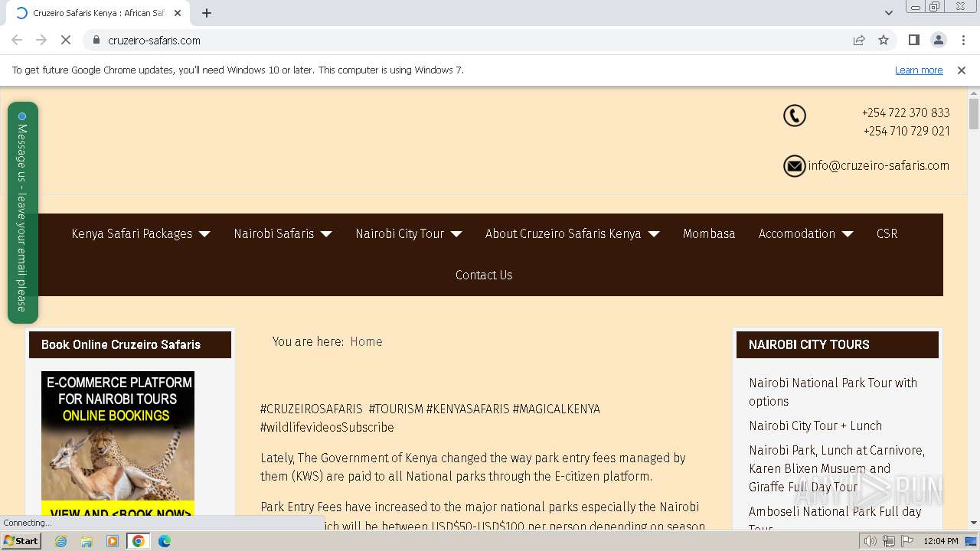The image size is (980, 551).
Task: Stop loading the page with X button
Action: [66, 40]
